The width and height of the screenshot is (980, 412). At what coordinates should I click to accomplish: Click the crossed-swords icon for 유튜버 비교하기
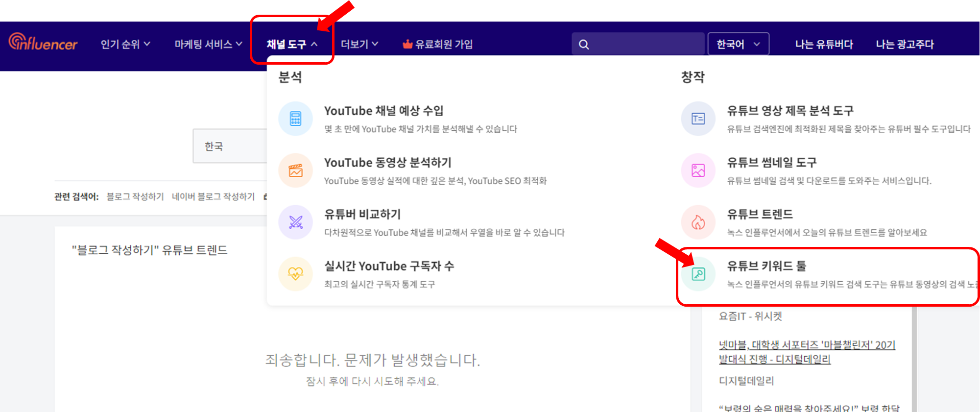point(295,222)
